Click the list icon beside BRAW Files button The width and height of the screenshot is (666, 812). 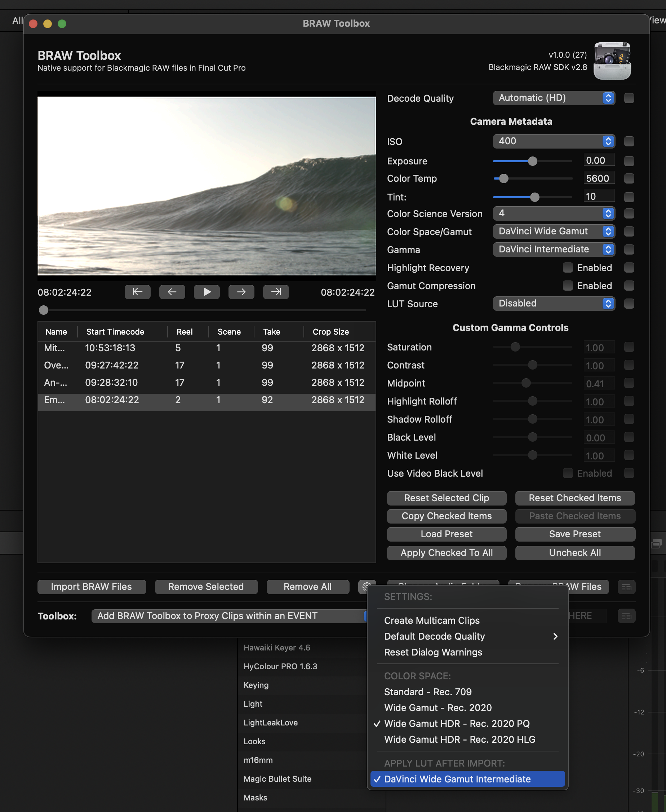click(x=626, y=587)
